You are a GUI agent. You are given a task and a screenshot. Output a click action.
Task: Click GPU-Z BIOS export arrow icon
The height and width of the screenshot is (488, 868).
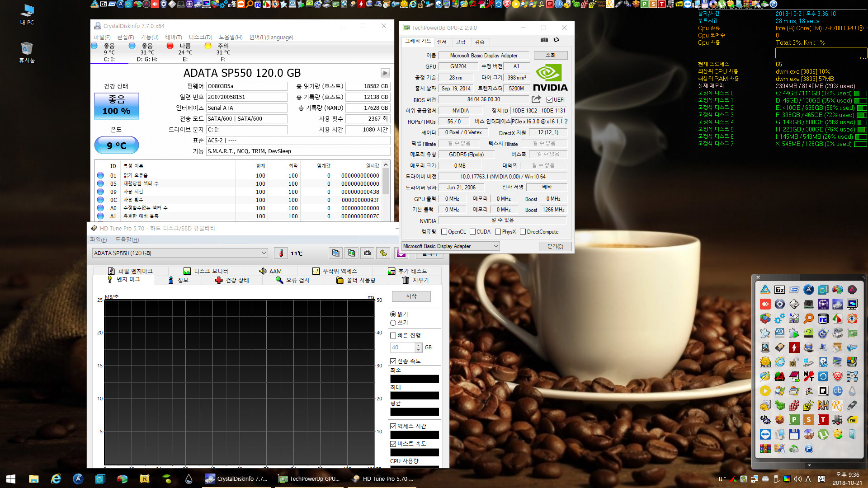pyautogui.click(x=536, y=99)
